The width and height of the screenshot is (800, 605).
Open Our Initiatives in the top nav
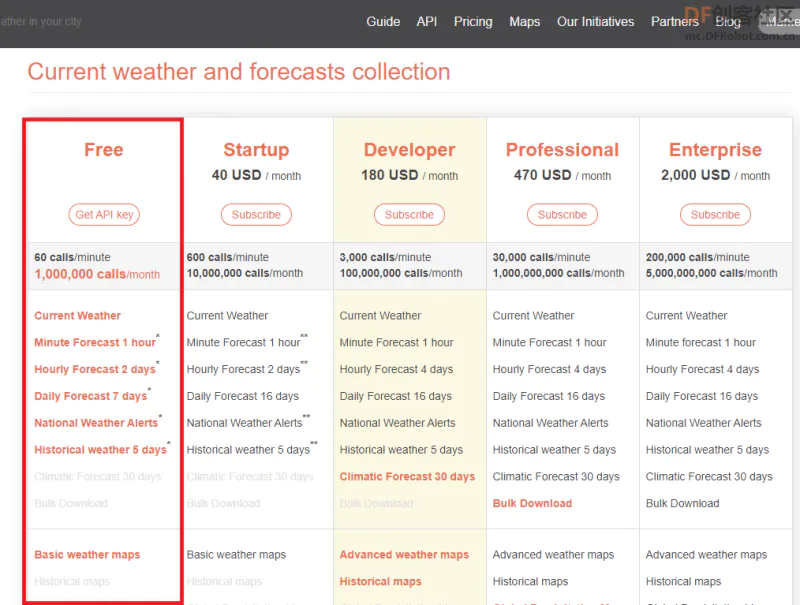coord(595,21)
